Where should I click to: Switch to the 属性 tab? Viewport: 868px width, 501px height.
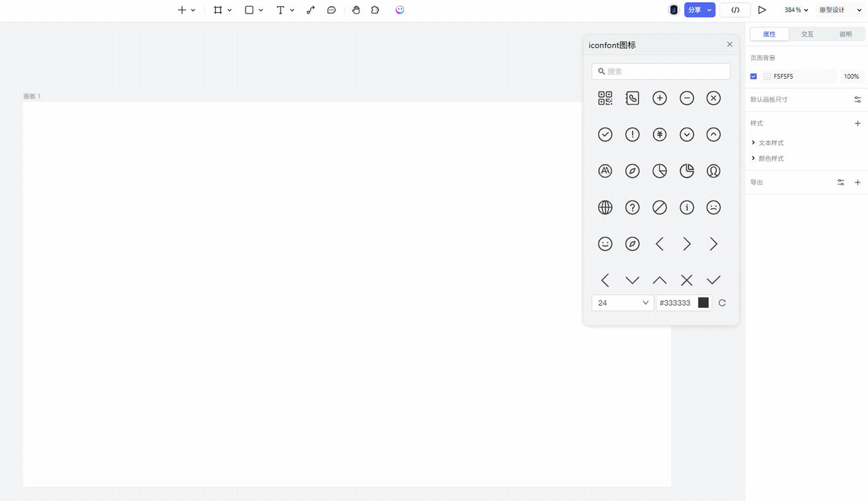(769, 34)
